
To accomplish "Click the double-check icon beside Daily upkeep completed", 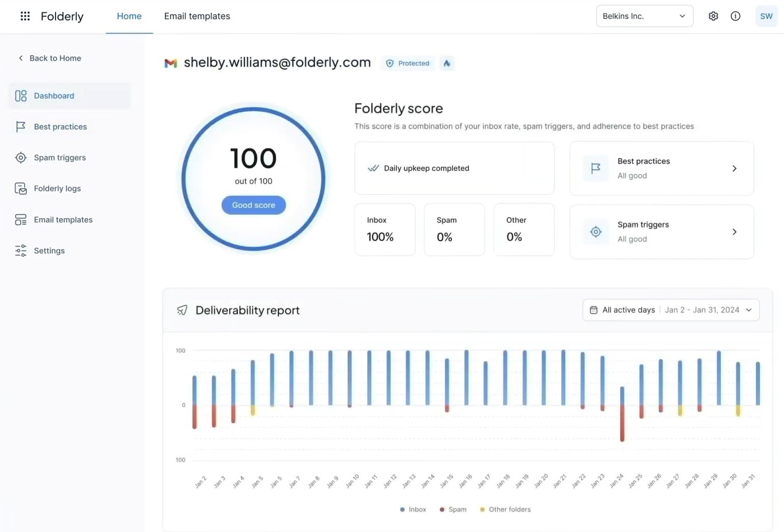I will click(x=373, y=168).
